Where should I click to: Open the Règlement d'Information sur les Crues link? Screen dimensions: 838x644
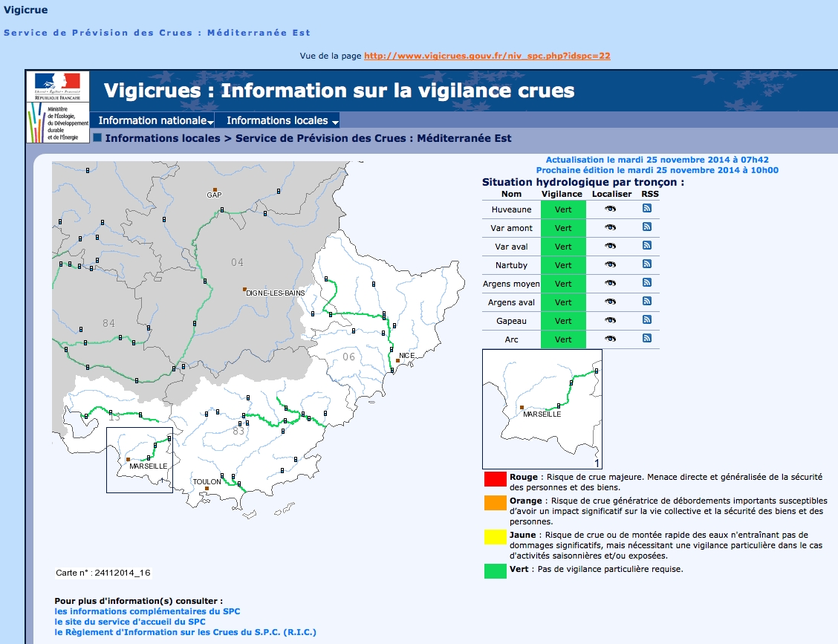[186, 632]
